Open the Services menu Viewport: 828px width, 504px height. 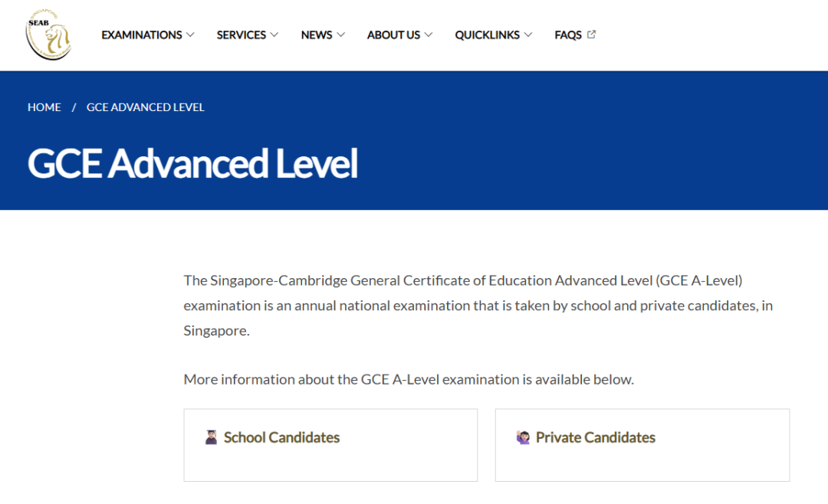(x=242, y=34)
